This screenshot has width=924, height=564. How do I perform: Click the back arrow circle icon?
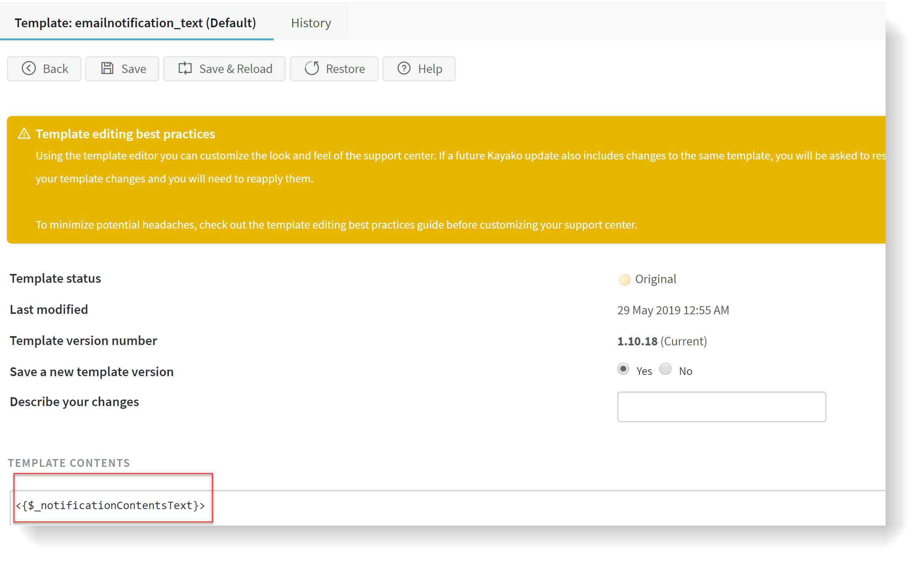coord(28,68)
